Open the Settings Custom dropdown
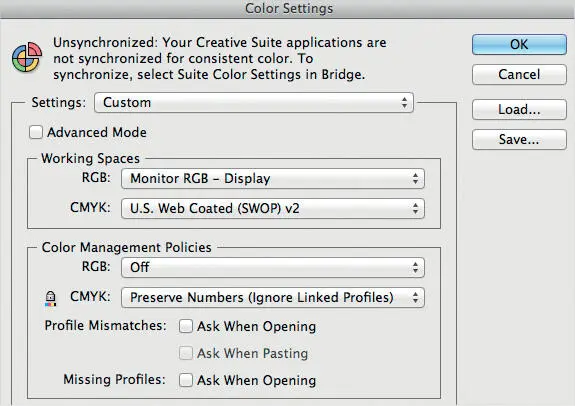This screenshot has width=575, height=406. (254, 102)
